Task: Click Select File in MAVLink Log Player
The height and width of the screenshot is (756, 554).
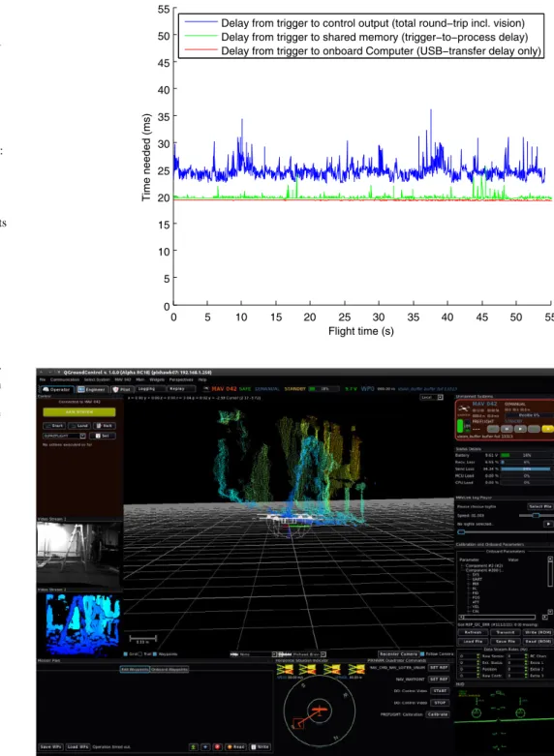Action: point(539,506)
